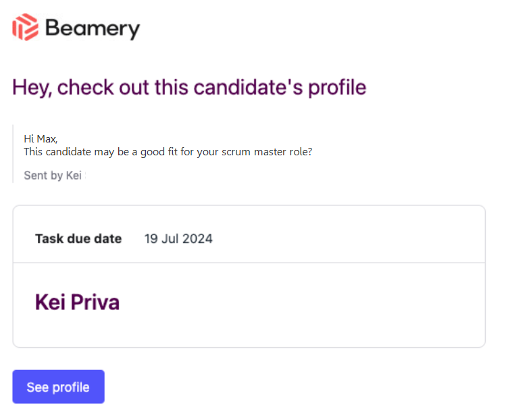The image size is (508, 420).
Task: Click the 'Hi Max,' greeting line
Action: tap(41, 139)
